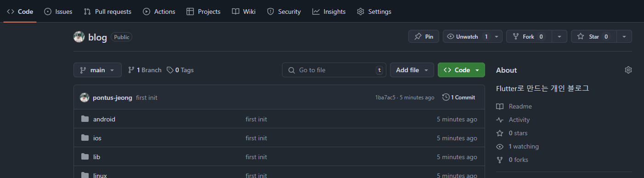
Task: Click the star icon beside 0 stars
Action: click(500, 133)
